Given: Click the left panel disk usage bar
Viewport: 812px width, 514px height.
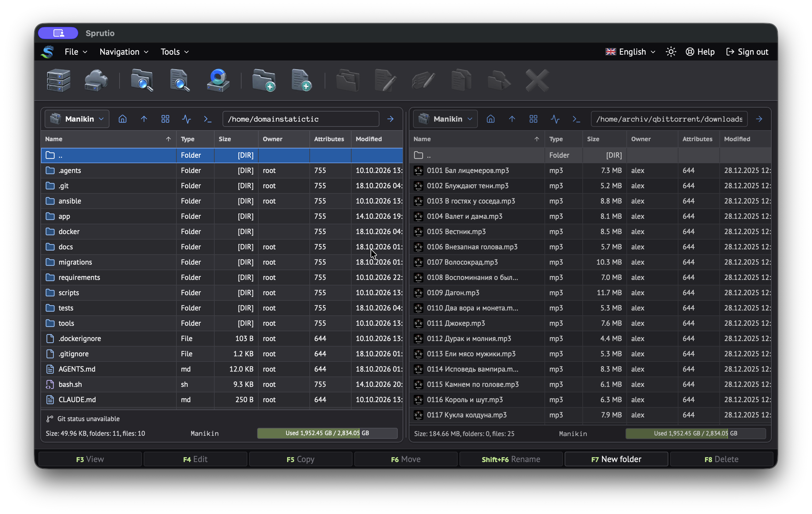Looking at the screenshot, I should tap(327, 433).
